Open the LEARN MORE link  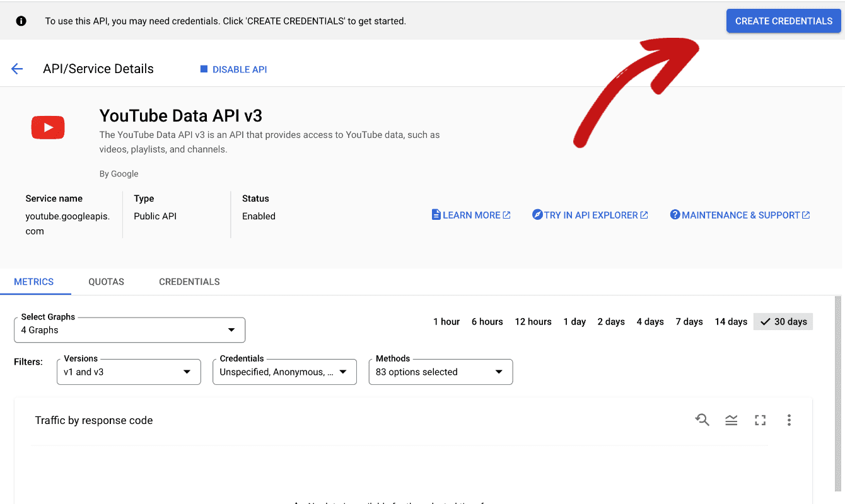point(471,215)
